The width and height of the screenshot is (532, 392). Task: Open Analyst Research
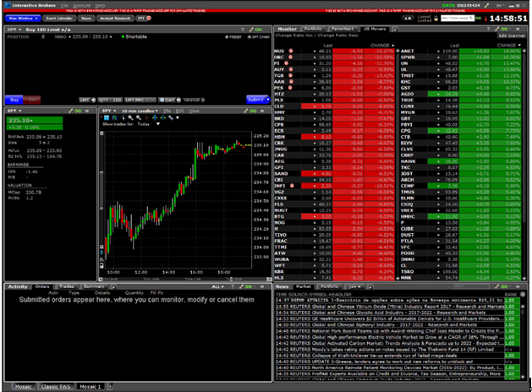tap(115, 19)
